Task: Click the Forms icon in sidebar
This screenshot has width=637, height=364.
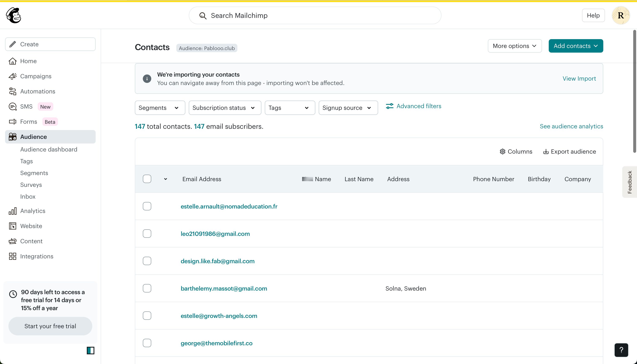Action: (12, 122)
